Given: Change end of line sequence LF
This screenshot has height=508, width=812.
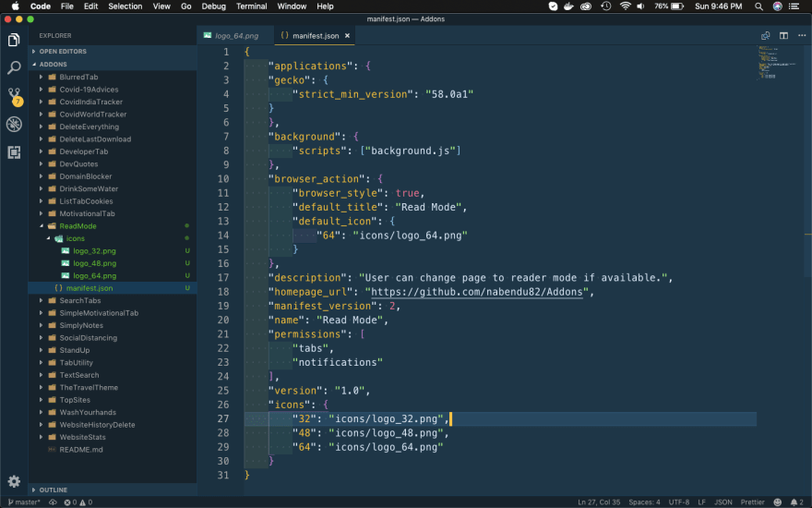Looking at the screenshot, I should [701, 502].
